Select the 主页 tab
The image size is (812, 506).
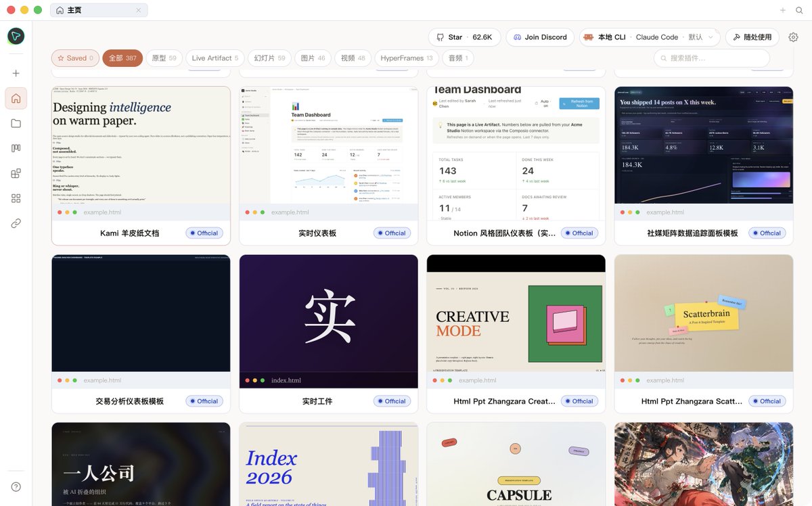tap(99, 10)
